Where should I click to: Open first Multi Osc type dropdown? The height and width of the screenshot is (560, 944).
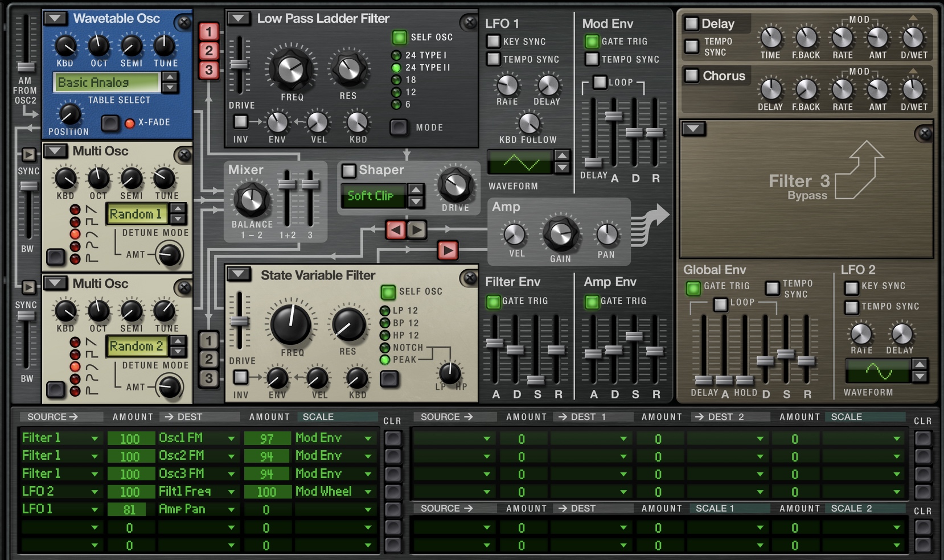(x=55, y=151)
